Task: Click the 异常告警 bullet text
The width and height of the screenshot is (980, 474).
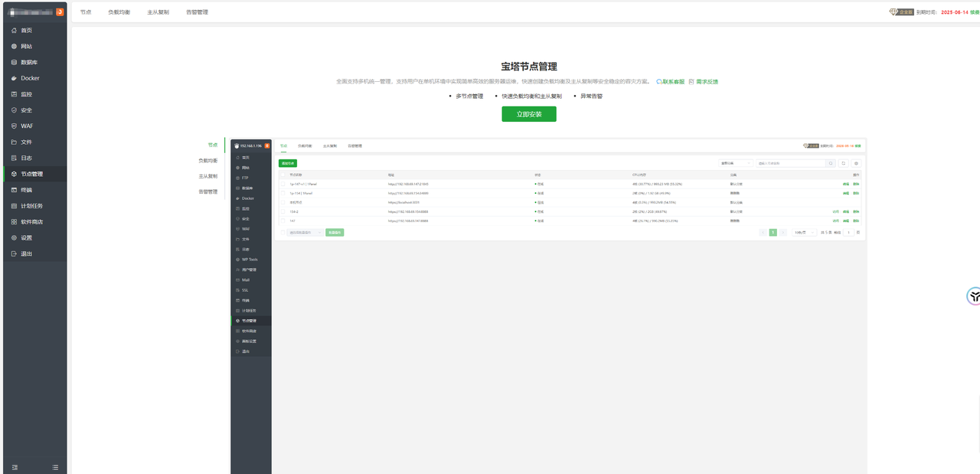Action: point(592,96)
